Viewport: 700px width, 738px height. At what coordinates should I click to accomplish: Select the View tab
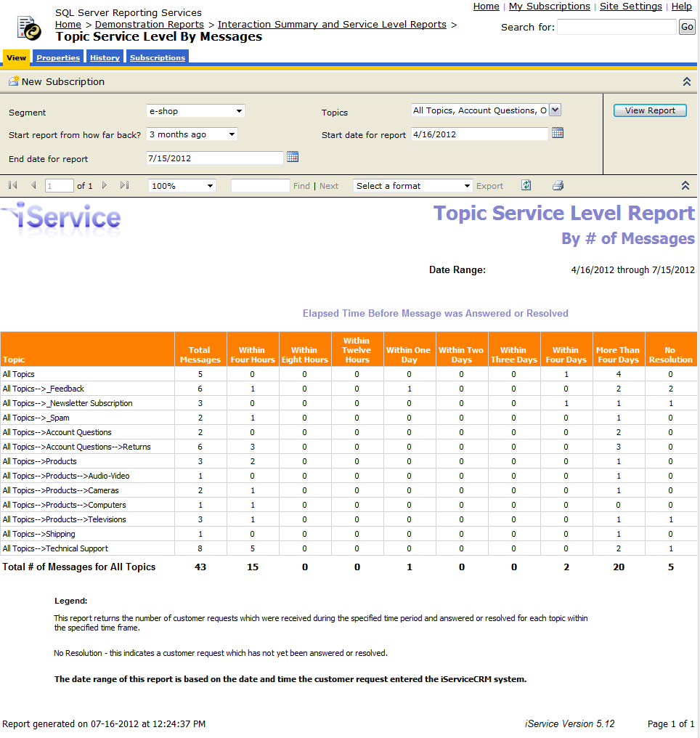click(x=17, y=58)
